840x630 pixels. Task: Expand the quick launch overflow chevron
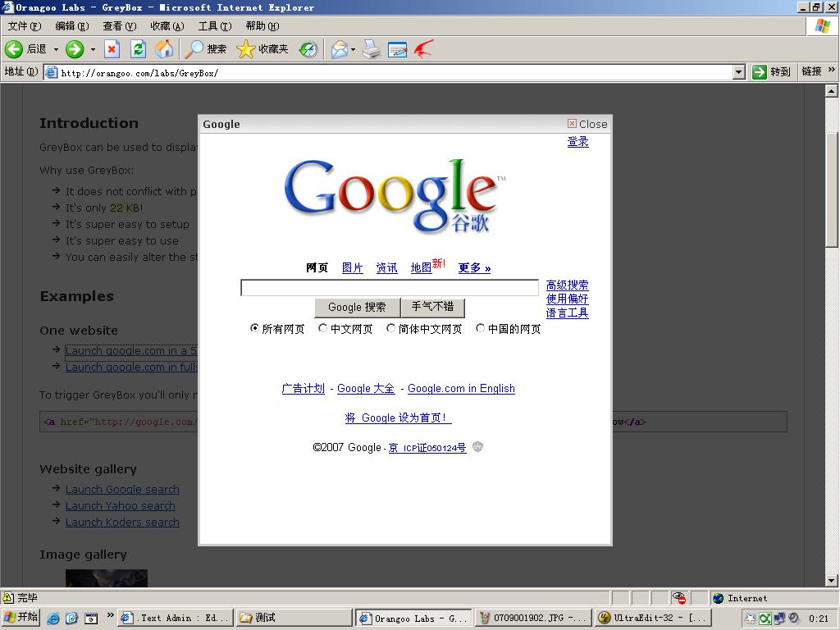[x=110, y=614]
